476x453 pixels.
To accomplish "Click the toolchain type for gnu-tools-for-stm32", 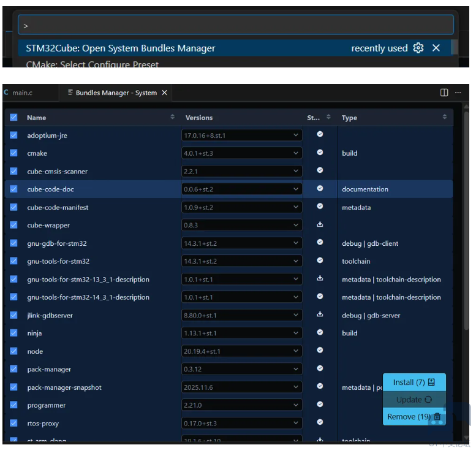I will [x=356, y=261].
